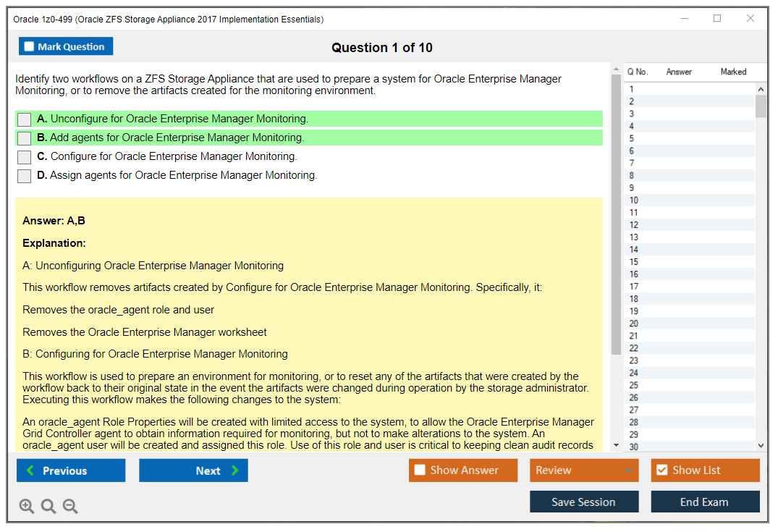The width and height of the screenshot is (778, 532).
Task: Click the question list scrollbar up arrow
Action: 761,89
